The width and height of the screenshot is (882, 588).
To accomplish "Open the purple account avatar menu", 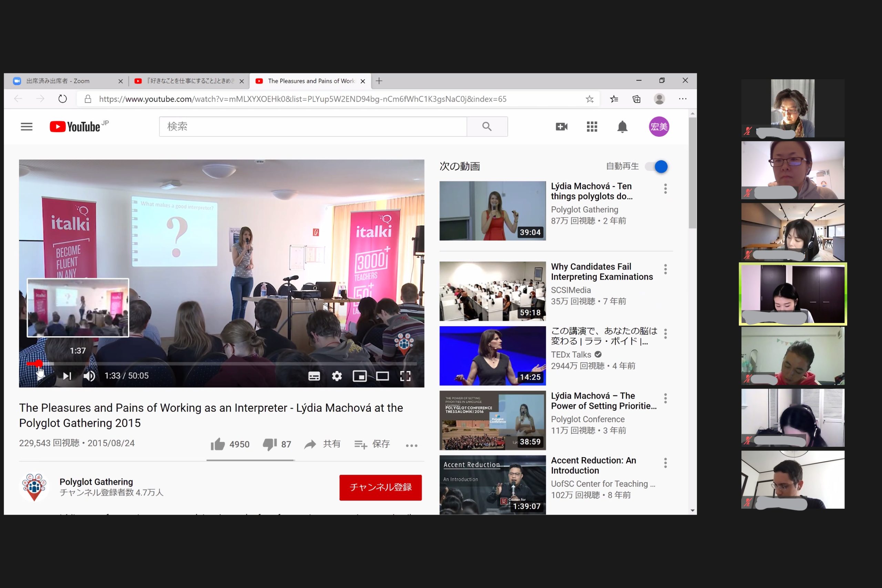I will (x=659, y=127).
